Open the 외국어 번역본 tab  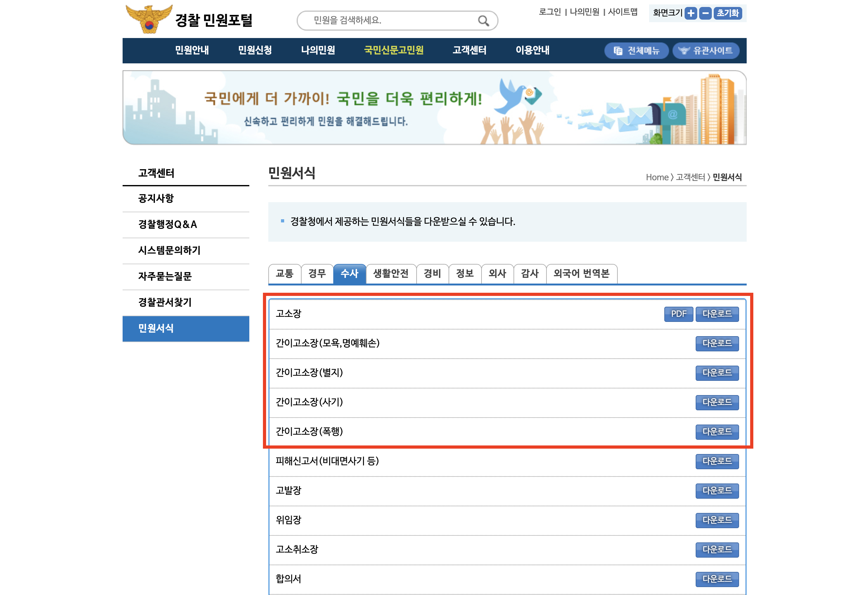[x=581, y=274]
